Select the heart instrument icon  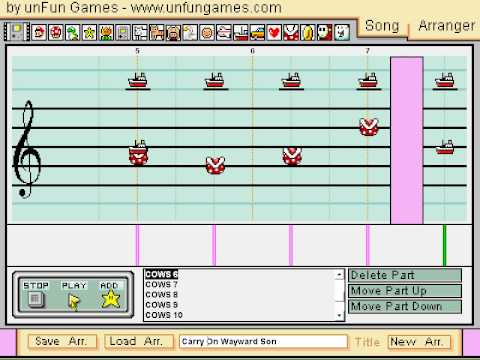click(274, 33)
